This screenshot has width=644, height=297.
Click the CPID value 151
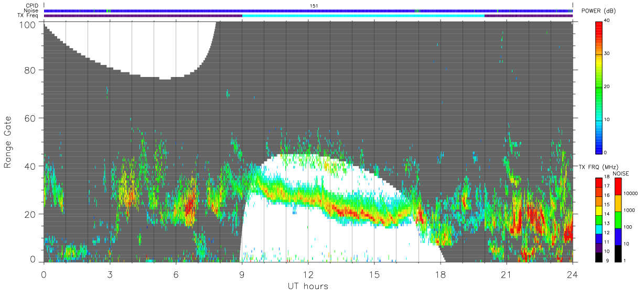click(x=314, y=6)
